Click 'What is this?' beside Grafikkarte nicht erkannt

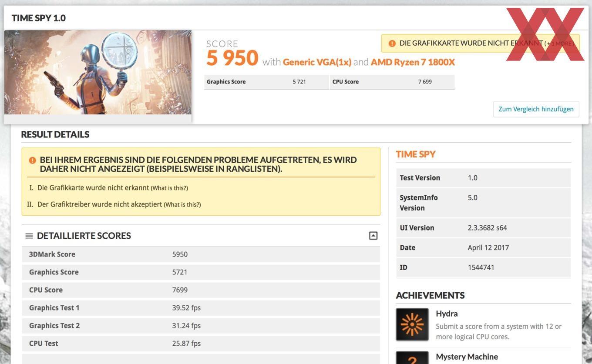point(169,188)
